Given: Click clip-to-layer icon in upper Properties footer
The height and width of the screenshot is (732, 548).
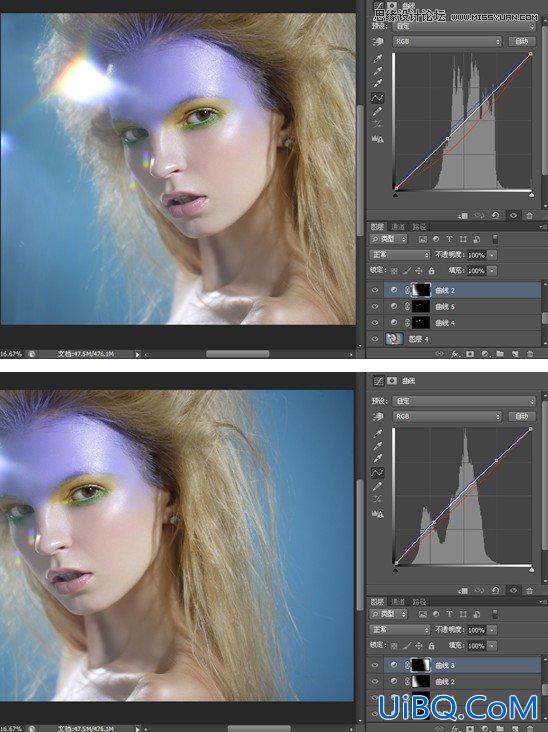Looking at the screenshot, I should pos(463,216).
